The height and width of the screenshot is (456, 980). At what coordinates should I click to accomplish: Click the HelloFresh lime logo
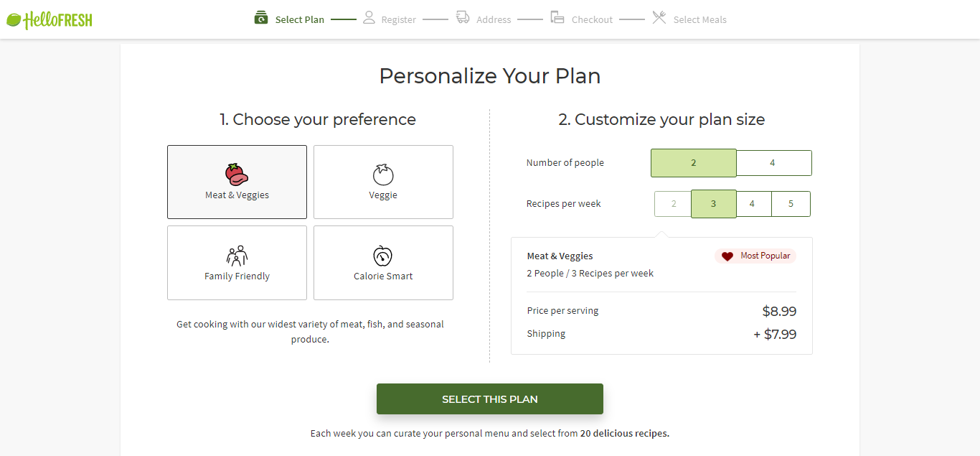14,20
